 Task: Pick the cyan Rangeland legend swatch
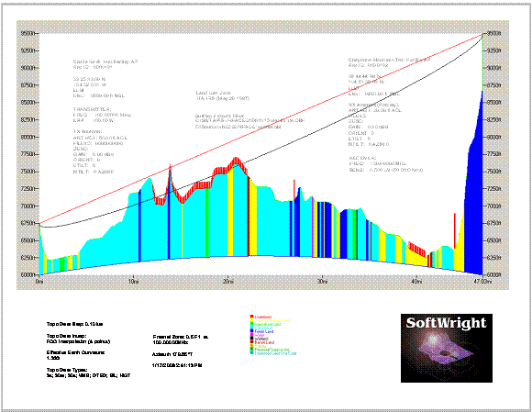pyautogui.click(x=251, y=327)
